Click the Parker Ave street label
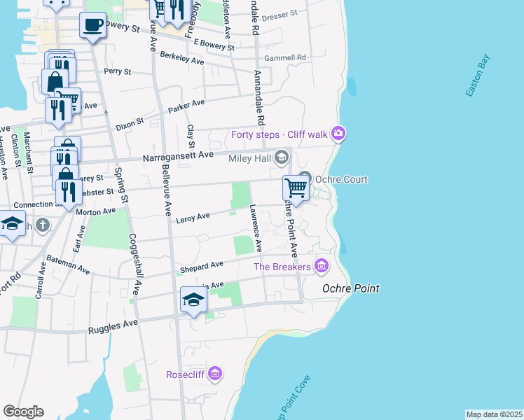524x420 pixels. [x=186, y=106]
